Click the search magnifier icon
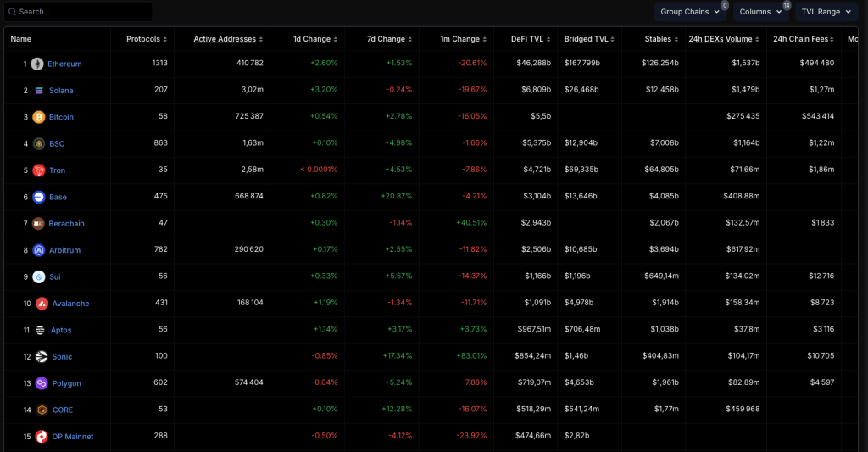The height and width of the screenshot is (452, 868). (x=12, y=12)
